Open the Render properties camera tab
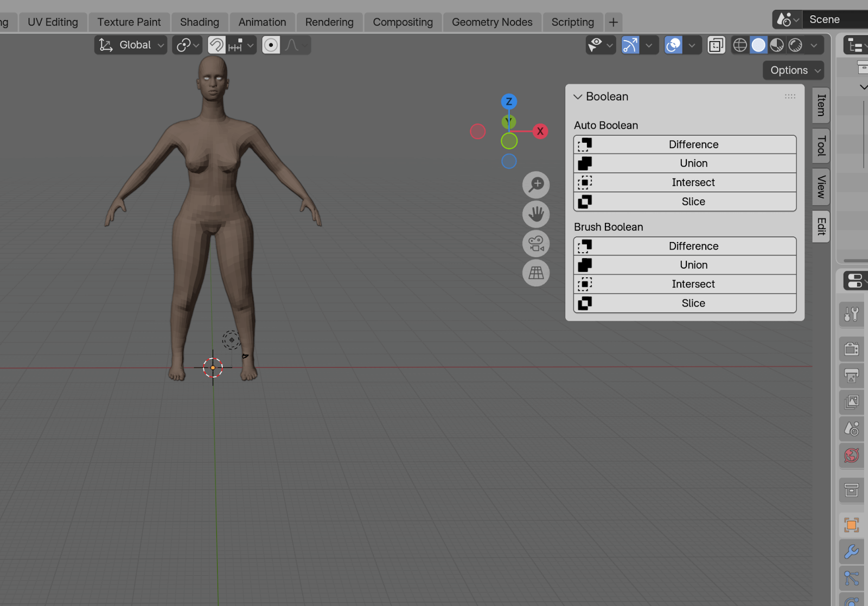The width and height of the screenshot is (868, 606). pyautogui.click(x=851, y=349)
